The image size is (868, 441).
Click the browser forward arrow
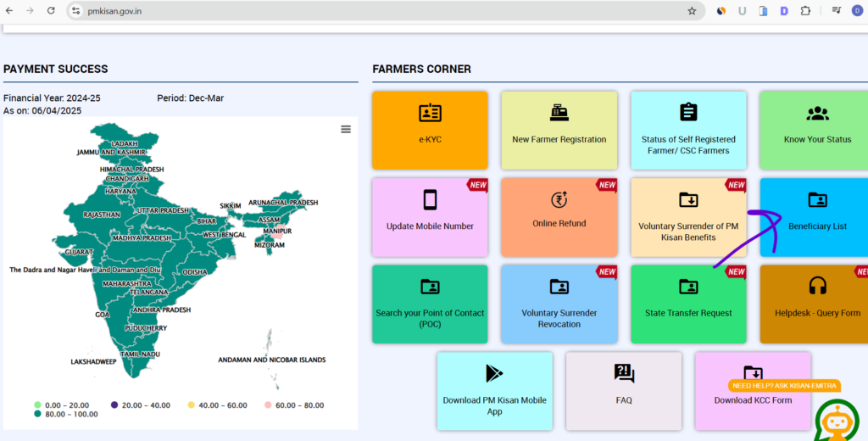tap(30, 10)
